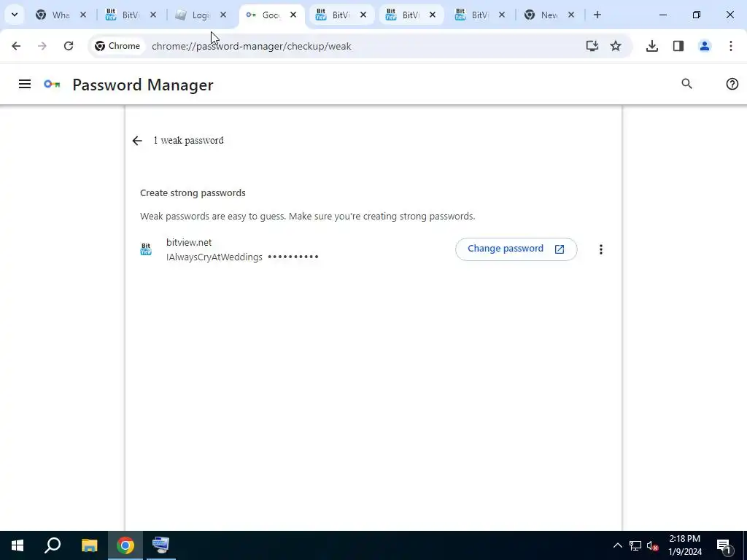Viewport: 747px width, 560px height.
Task: Click Chrome in the taskbar
Action: (x=125, y=545)
